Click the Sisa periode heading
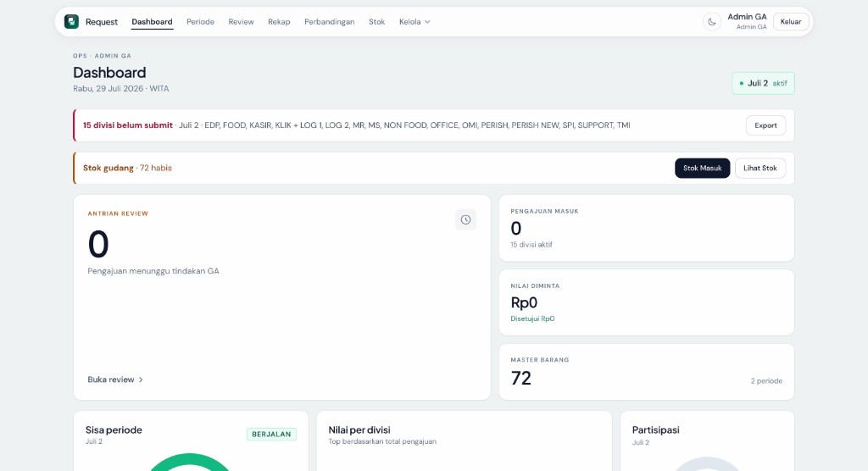The width and height of the screenshot is (868, 471). tap(114, 430)
